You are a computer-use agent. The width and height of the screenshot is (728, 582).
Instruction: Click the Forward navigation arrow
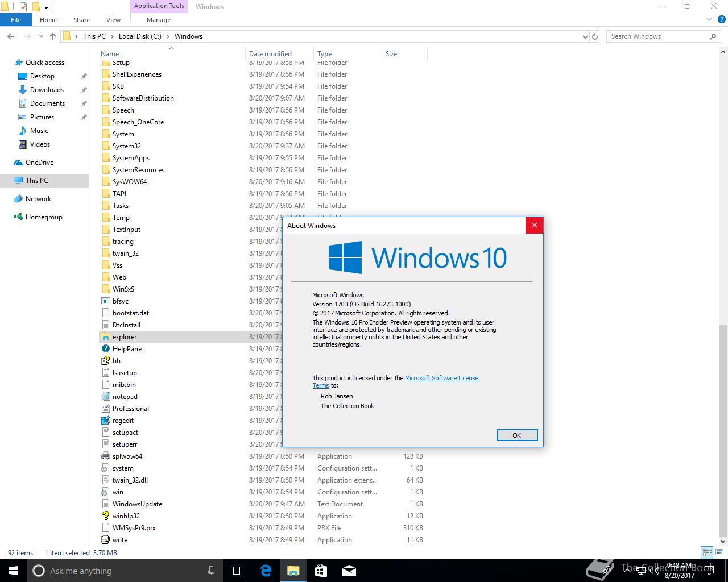[27, 36]
